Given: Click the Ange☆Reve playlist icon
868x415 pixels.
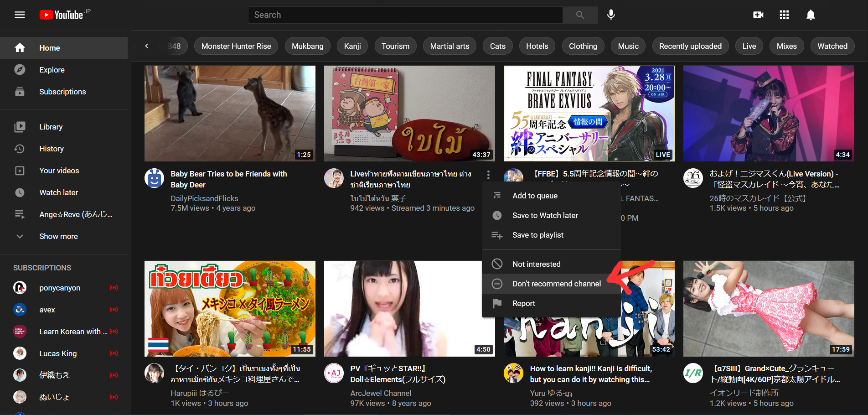Looking at the screenshot, I should pos(20,214).
